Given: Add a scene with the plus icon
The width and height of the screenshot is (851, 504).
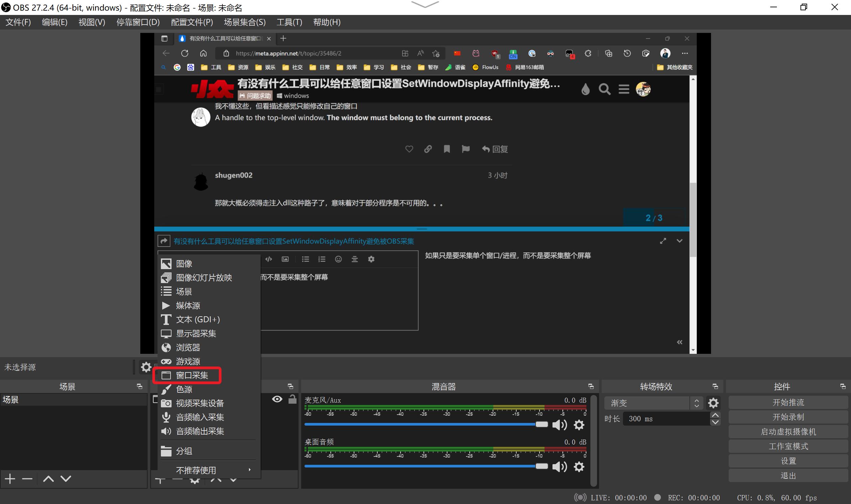Looking at the screenshot, I should pyautogui.click(x=10, y=479).
